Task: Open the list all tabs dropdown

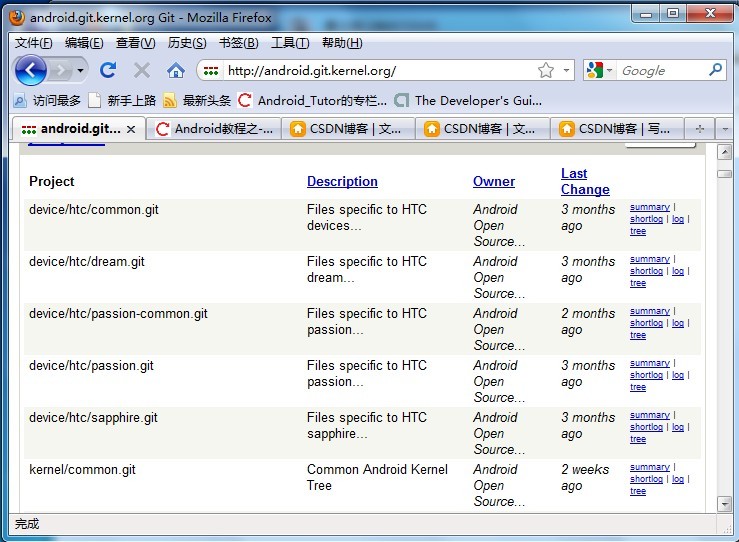Action: point(725,129)
